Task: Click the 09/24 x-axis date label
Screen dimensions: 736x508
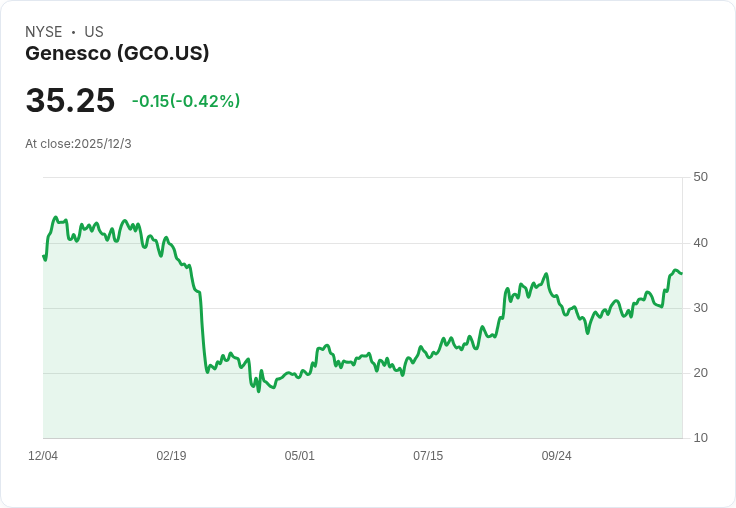Action: [556, 456]
